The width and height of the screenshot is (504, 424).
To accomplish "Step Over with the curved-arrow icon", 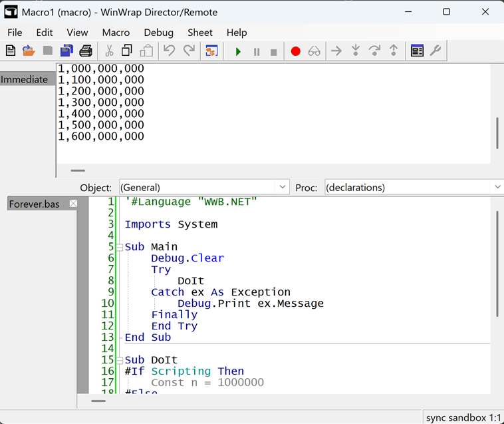I will pyautogui.click(x=374, y=51).
